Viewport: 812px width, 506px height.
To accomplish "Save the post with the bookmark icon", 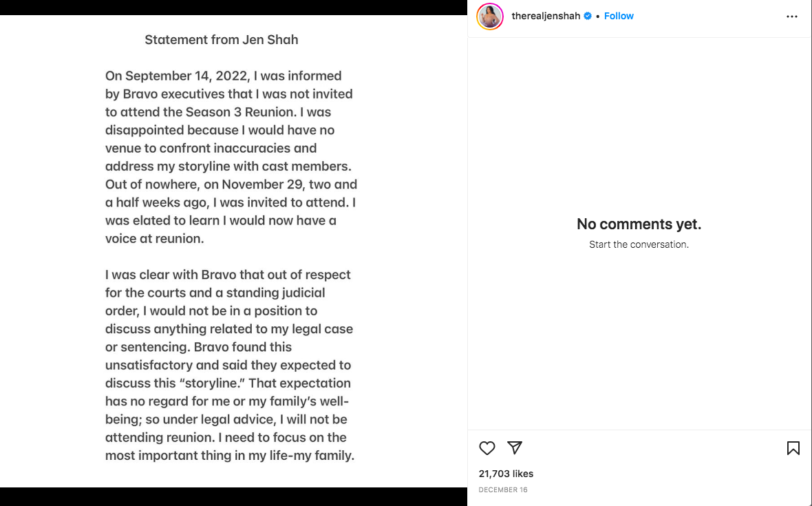I will click(x=793, y=448).
